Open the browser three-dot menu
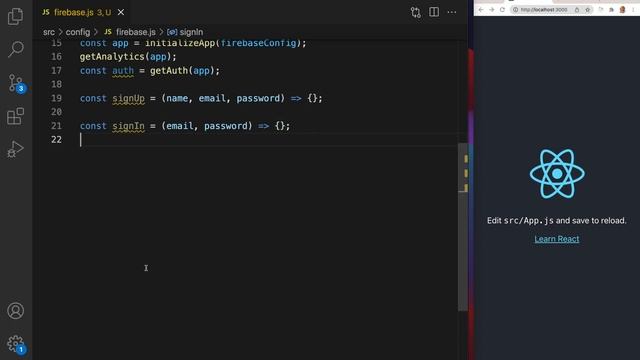This screenshot has width=640, height=360. pyautogui.click(x=633, y=10)
